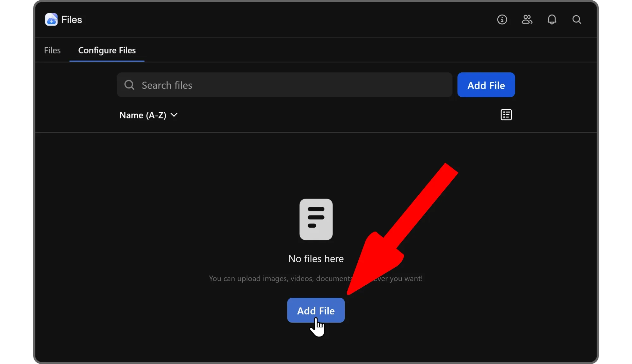
Task: Click magnifier icon inside search field
Action: [x=129, y=85]
